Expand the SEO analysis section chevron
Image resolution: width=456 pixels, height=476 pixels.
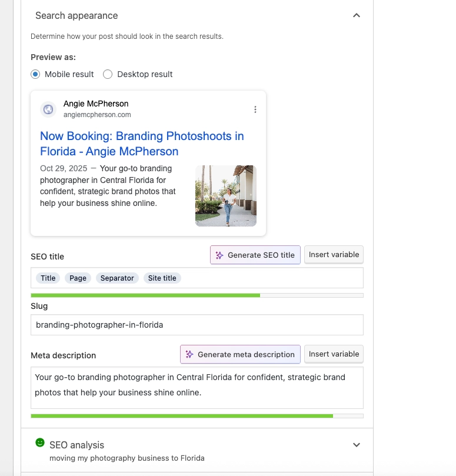pos(357,445)
